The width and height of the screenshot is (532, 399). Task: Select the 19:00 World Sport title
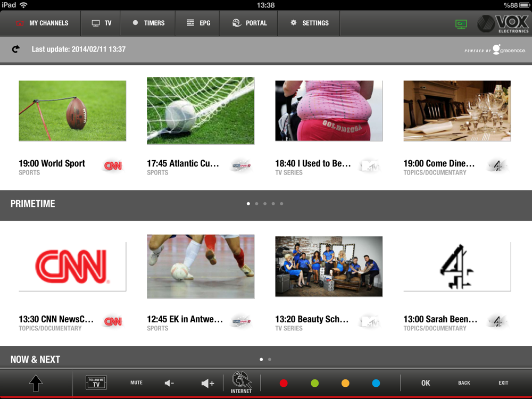52,163
